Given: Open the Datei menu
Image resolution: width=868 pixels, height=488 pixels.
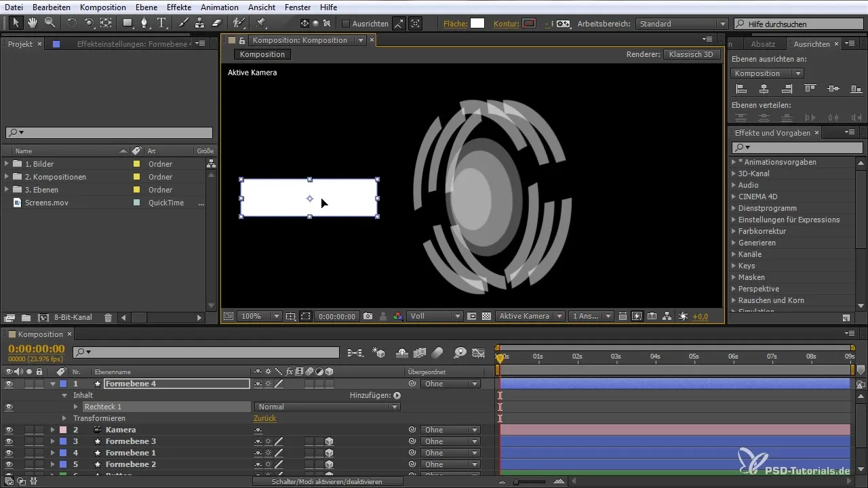Looking at the screenshot, I should click(14, 7).
